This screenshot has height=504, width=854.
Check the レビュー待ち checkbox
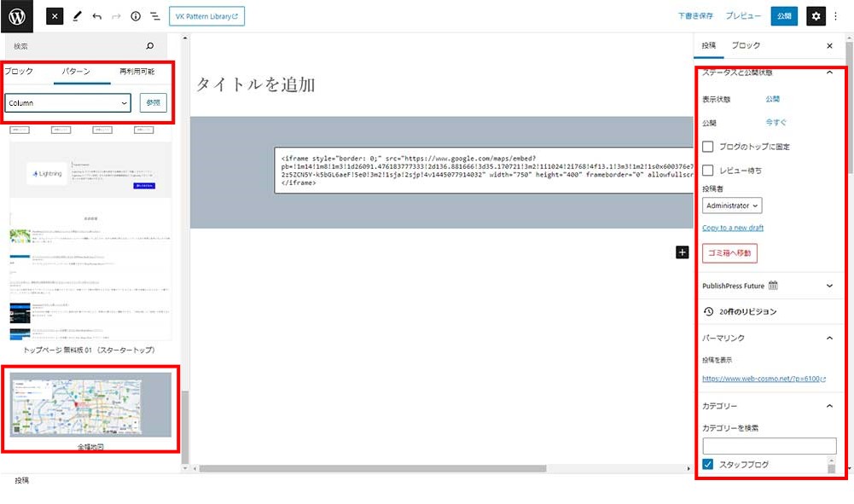coord(708,171)
